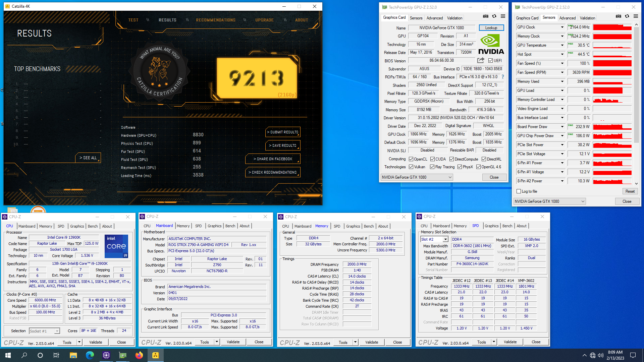Image resolution: width=644 pixels, height=362 pixels.
Task: Switch to CPU-Z taskbar icon
Action: 106,355
